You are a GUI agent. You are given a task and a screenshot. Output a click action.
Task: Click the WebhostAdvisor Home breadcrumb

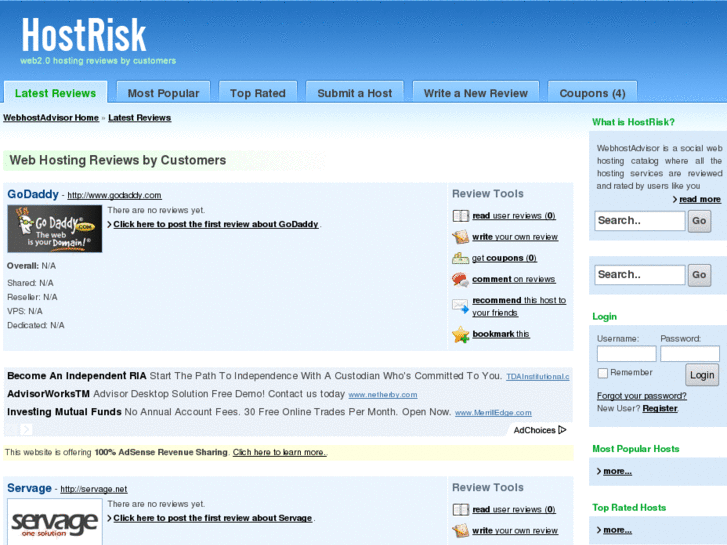(x=51, y=118)
